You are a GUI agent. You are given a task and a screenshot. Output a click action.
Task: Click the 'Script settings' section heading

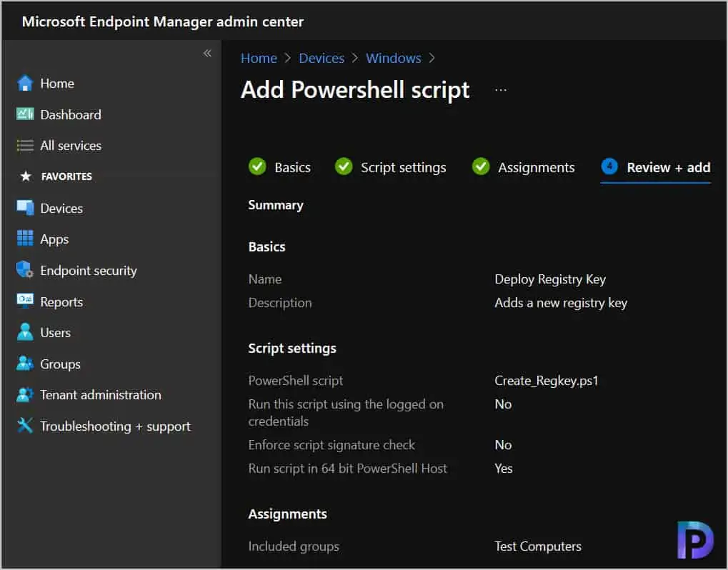coord(292,349)
